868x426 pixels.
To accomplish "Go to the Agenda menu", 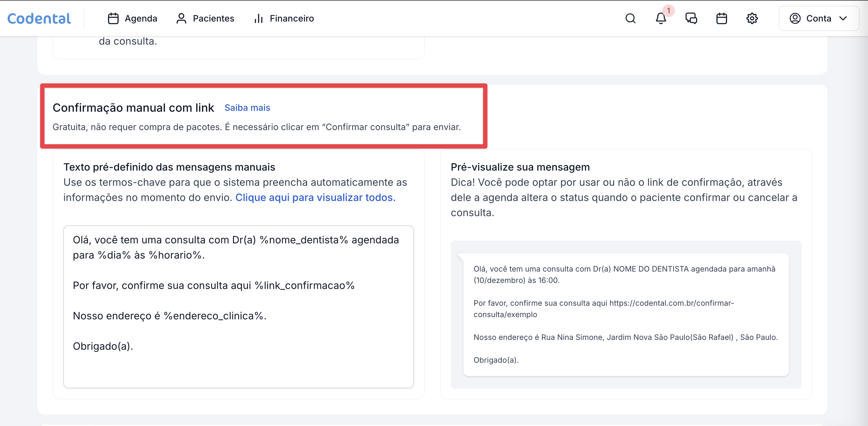I will pos(141,18).
